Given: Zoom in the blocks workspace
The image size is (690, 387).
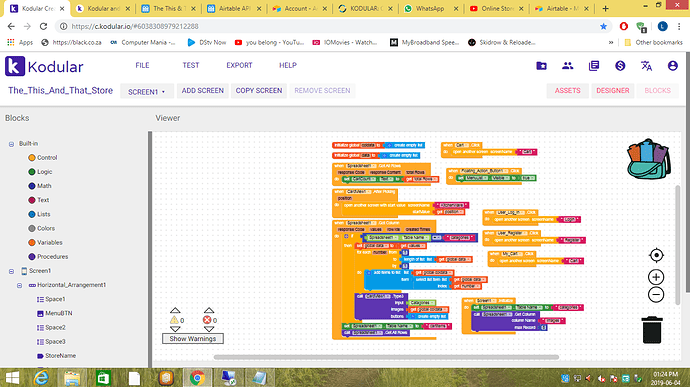Looking at the screenshot, I should [x=656, y=277].
